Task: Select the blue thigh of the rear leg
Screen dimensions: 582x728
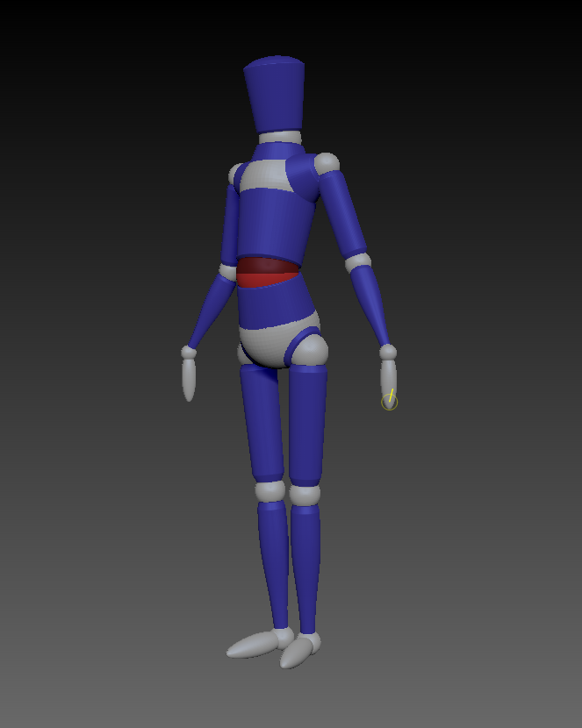Action: coord(262,423)
